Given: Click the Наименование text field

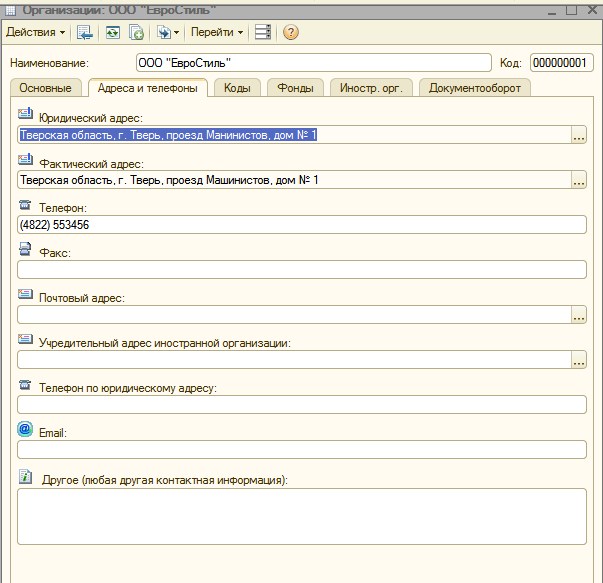Looking at the screenshot, I should point(312,62).
